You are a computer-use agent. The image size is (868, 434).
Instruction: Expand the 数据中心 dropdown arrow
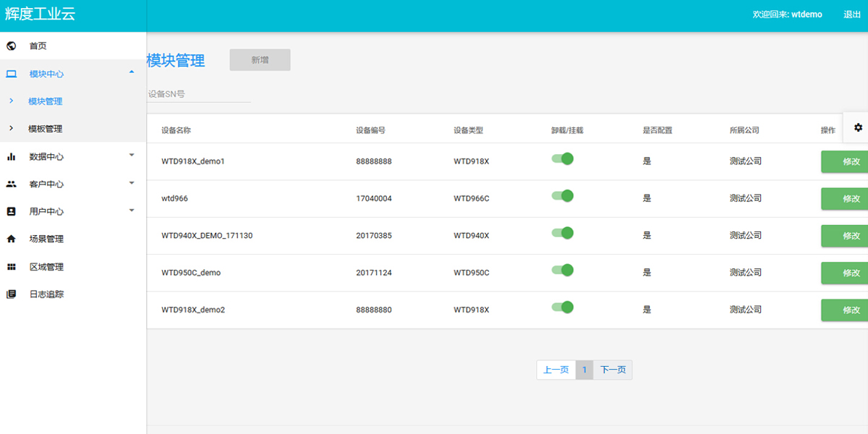tap(131, 155)
